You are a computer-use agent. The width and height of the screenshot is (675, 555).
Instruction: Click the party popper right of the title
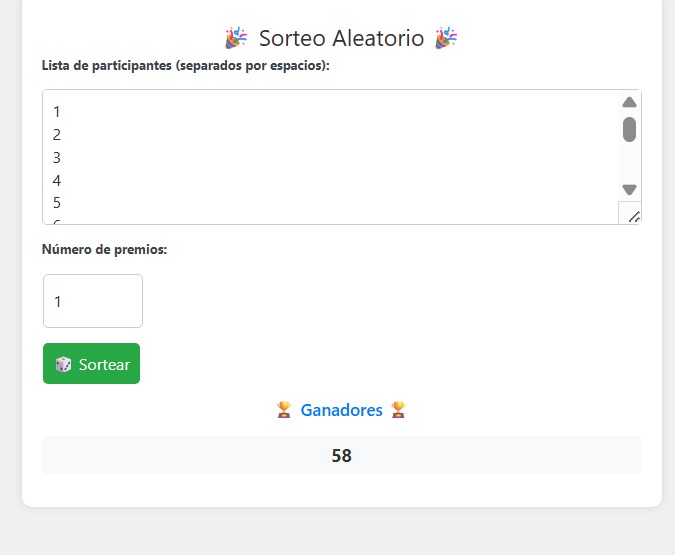446,38
